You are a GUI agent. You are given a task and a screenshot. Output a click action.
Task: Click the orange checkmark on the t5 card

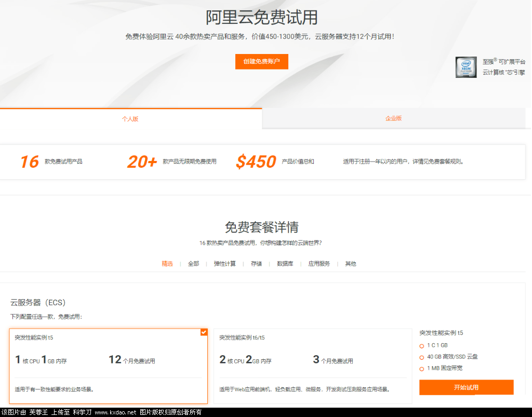click(204, 332)
